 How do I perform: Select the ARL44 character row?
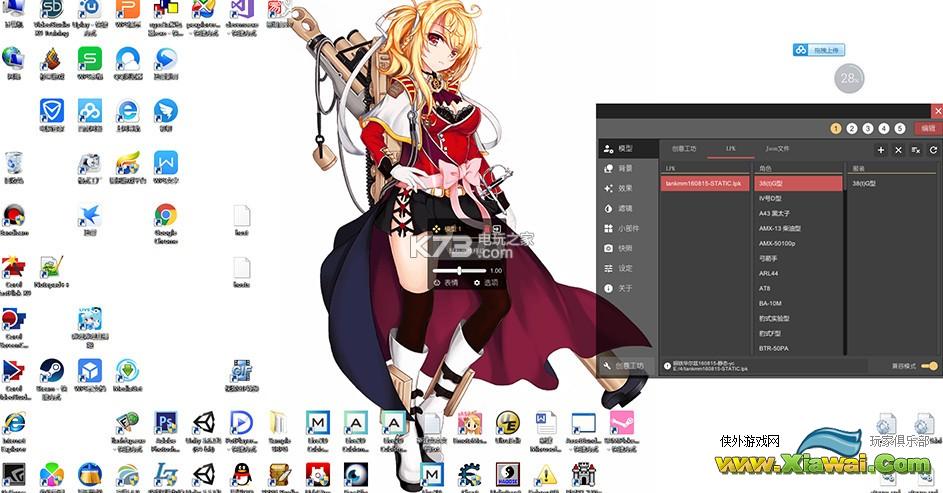(798, 274)
